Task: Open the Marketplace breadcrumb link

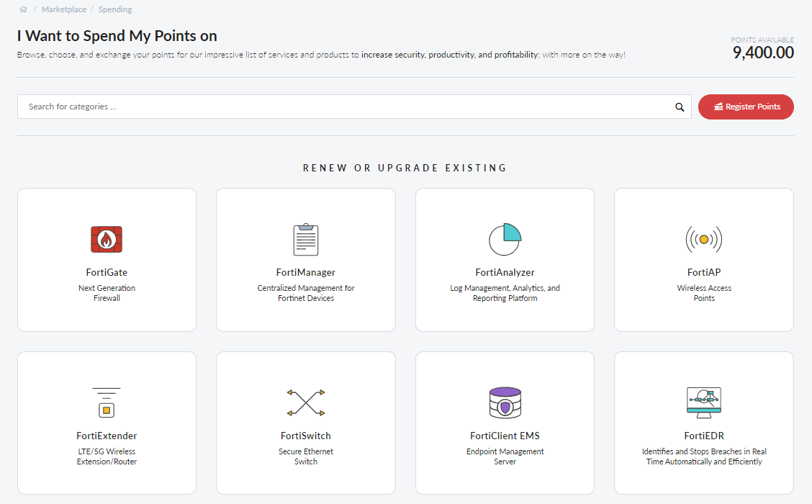Action: [x=63, y=9]
